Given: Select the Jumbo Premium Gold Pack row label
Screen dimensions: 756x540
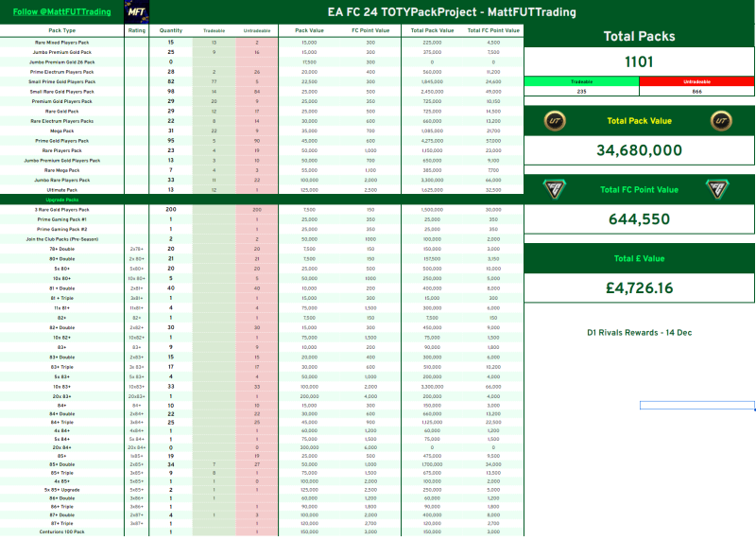Looking at the screenshot, I should pyautogui.click(x=62, y=52).
